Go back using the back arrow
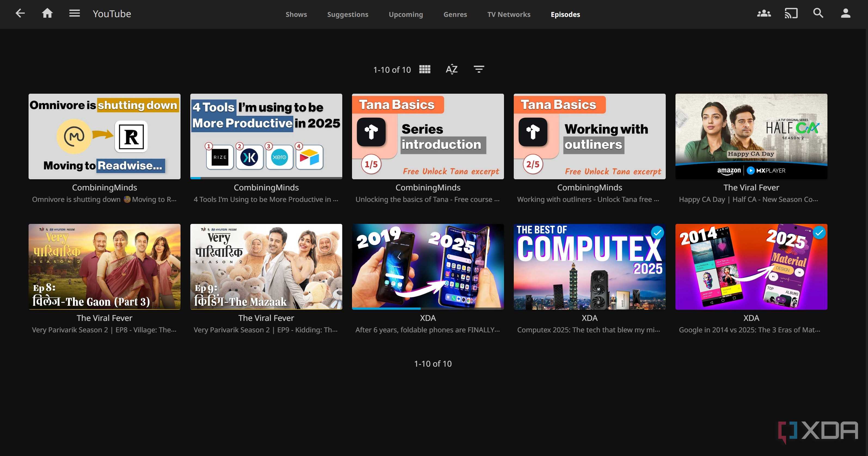868x456 pixels. click(x=20, y=13)
